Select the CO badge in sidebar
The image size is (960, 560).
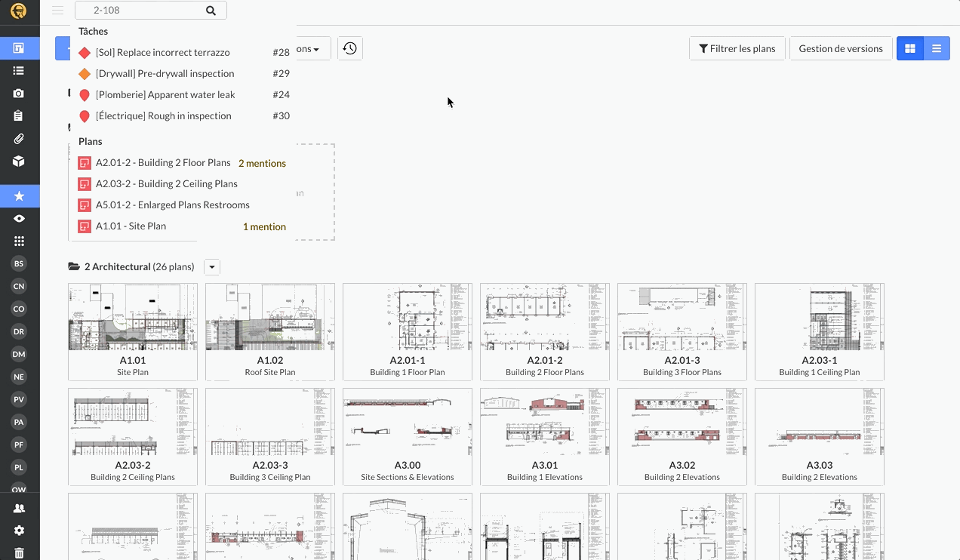19,309
